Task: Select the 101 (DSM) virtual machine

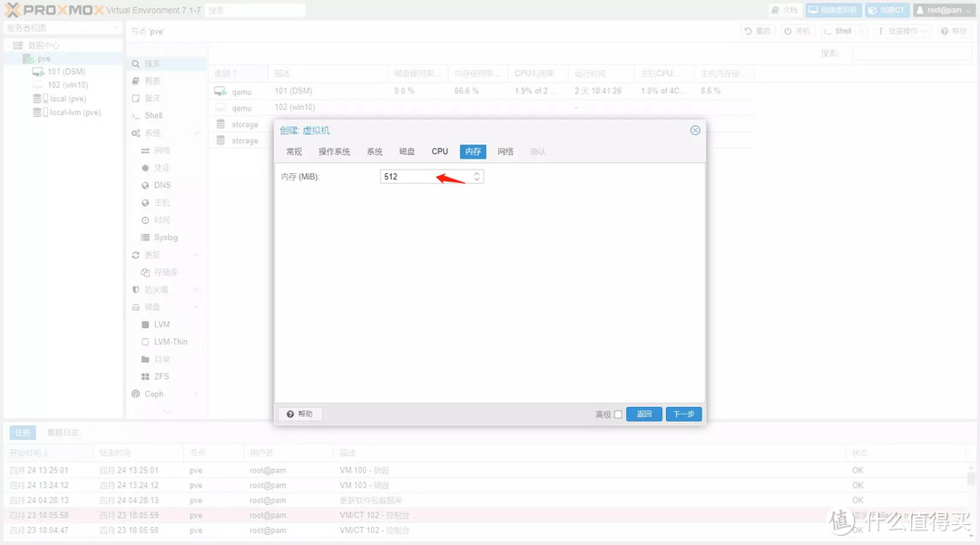Action: (x=66, y=72)
